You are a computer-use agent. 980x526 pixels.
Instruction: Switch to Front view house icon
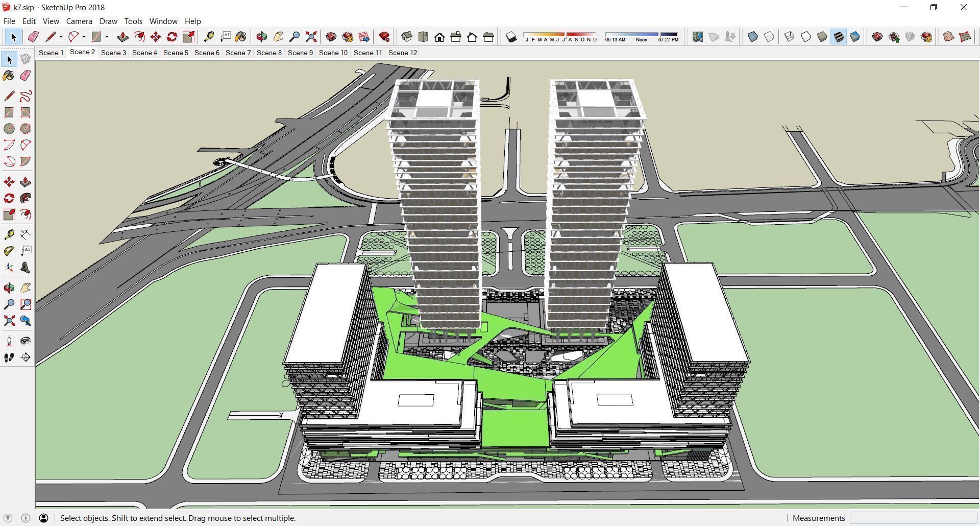pos(439,37)
